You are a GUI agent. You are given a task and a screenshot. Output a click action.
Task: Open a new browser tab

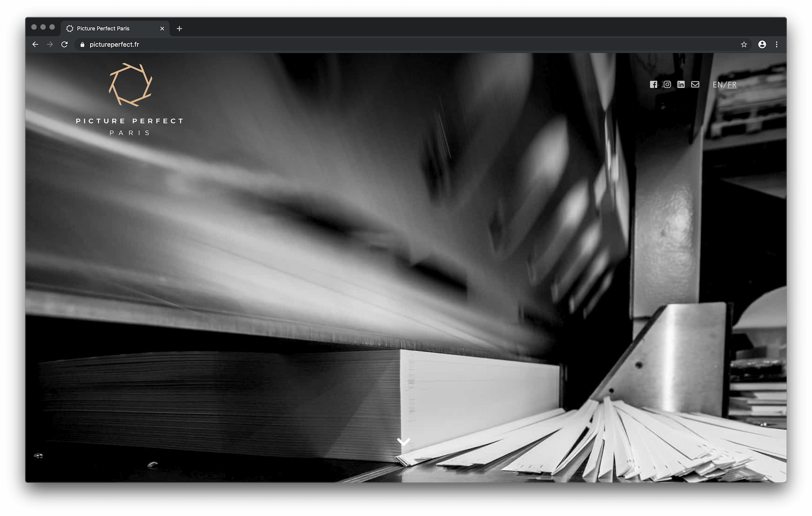179,28
